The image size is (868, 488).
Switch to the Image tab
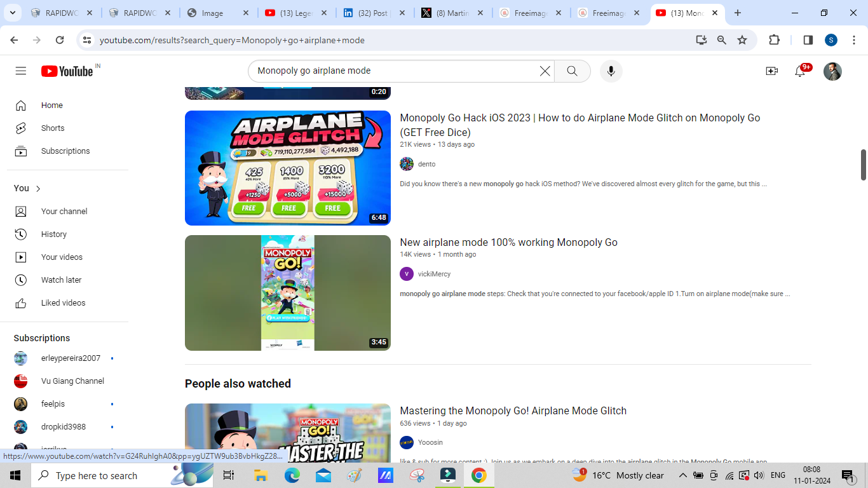(217, 13)
